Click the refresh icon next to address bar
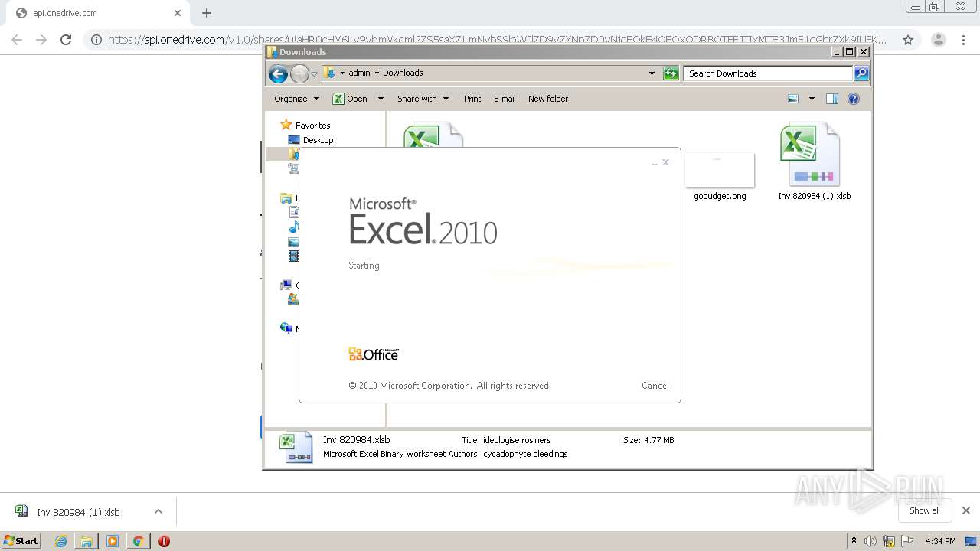 pyautogui.click(x=671, y=73)
